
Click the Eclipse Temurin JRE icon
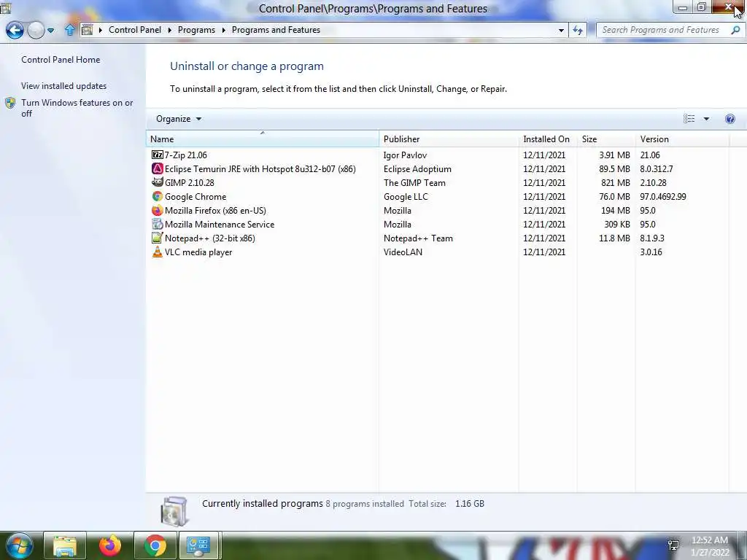158,168
